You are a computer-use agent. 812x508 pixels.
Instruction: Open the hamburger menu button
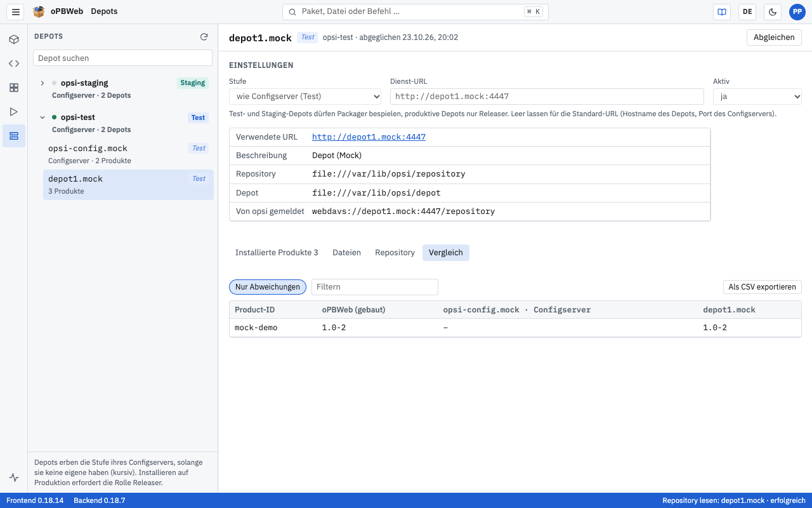pos(16,11)
